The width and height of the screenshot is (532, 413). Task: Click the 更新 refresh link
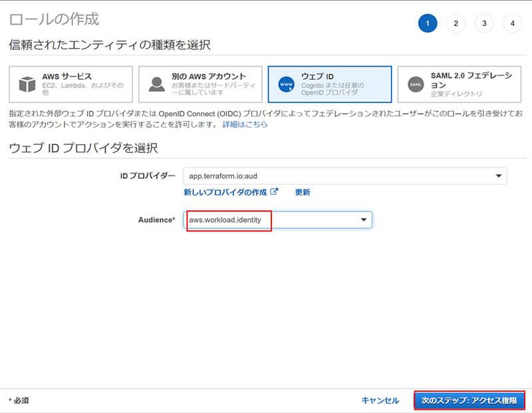(303, 192)
